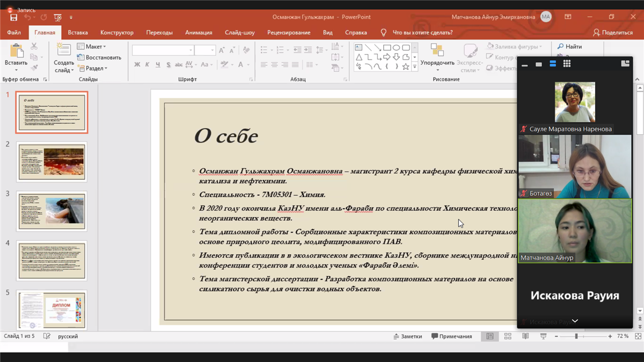Click the Найти find button
Viewport: 644px width, 362px height.
tap(569, 47)
